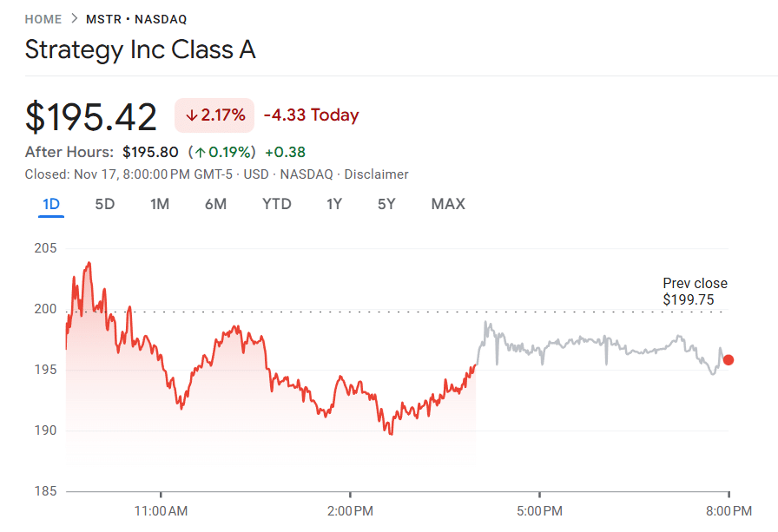Screen dimensions: 778x532
Task: Click the red price dot on the chart
Action: point(729,358)
